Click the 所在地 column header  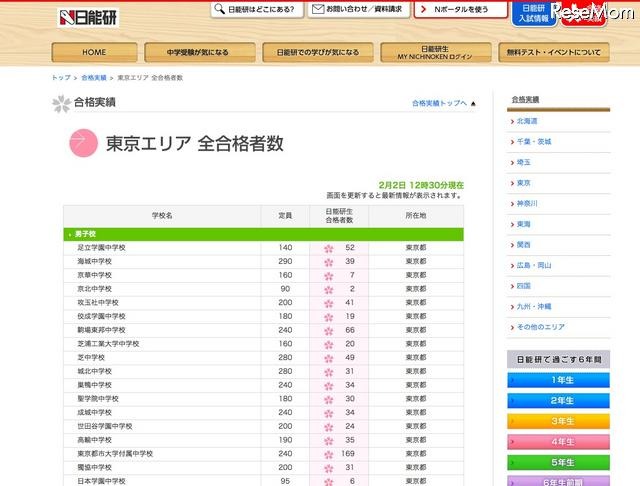coord(416,215)
